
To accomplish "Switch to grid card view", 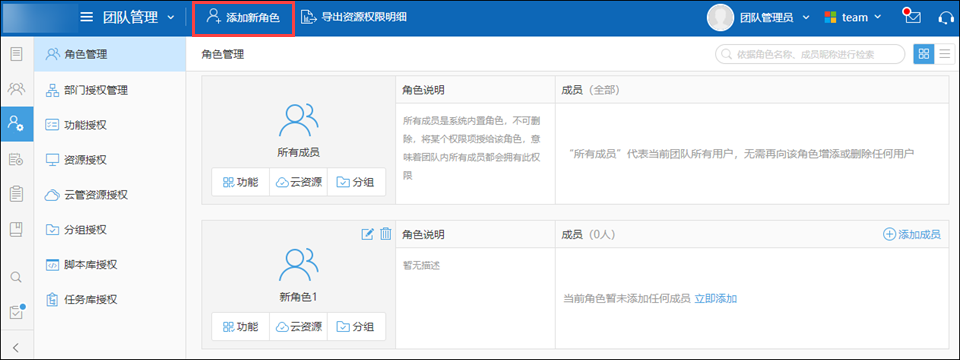I will click(923, 54).
